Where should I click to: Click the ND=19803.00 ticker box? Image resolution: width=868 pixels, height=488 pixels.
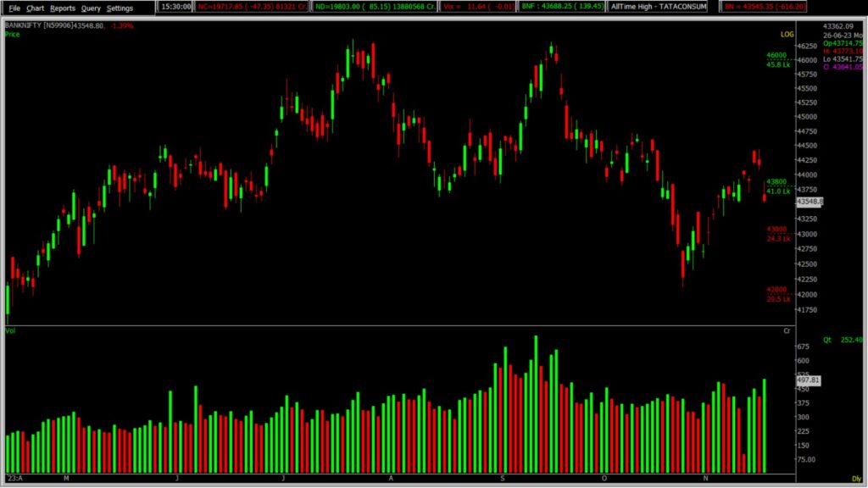[375, 7]
